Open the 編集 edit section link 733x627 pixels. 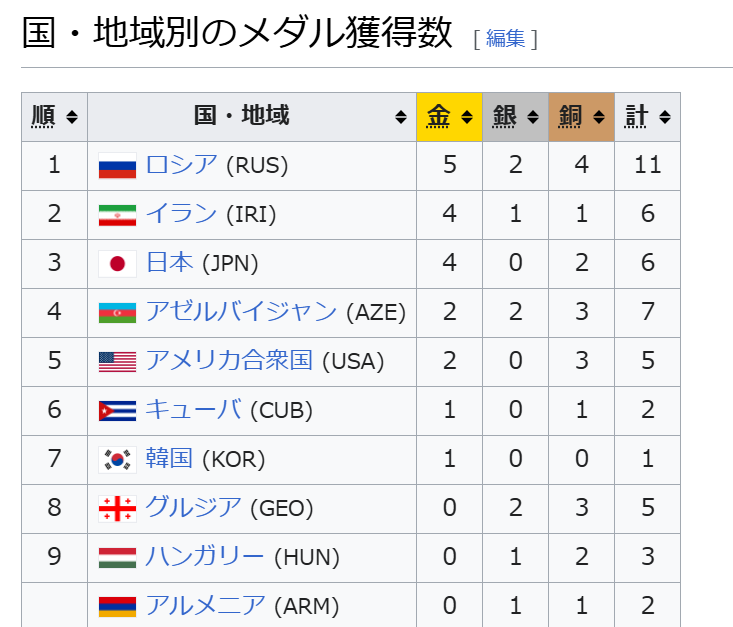coord(505,38)
